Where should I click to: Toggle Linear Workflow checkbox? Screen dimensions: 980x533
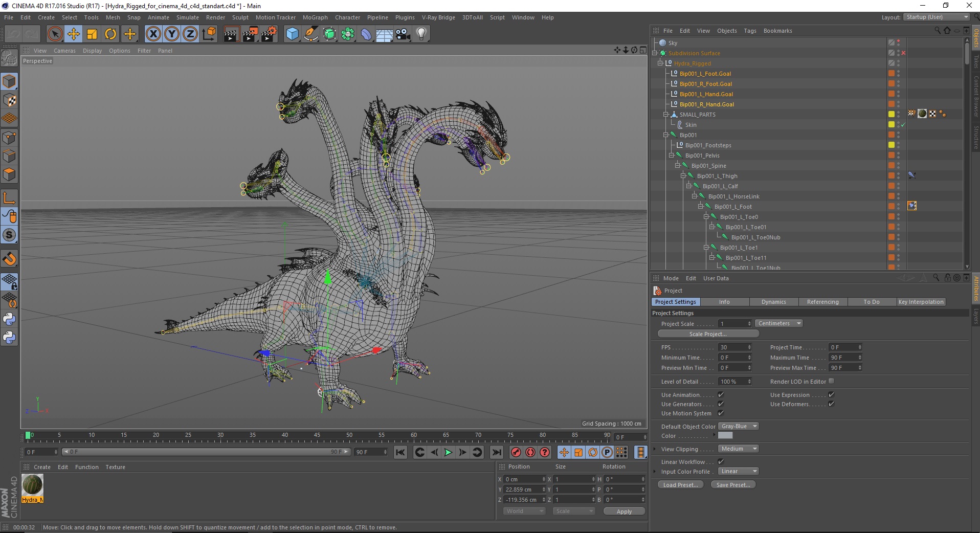(721, 461)
